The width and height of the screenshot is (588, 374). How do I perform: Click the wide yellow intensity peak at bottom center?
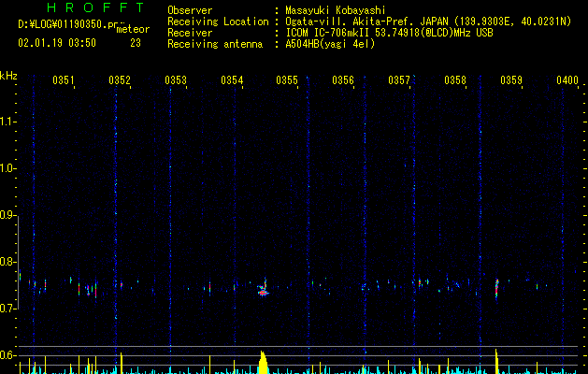[x=264, y=363]
